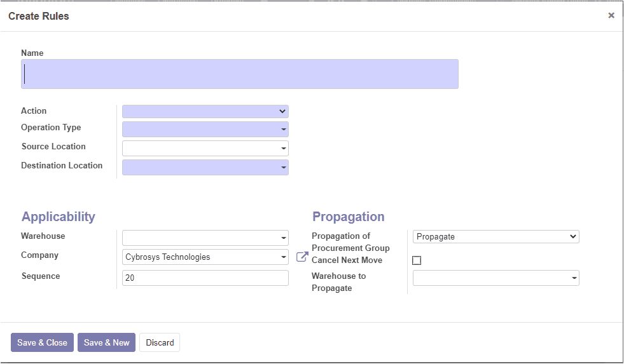Image resolution: width=624 pixels, height=364 pixels.
Task: Expand the Destination Location dropdown
Action: [x=205, y=167]
